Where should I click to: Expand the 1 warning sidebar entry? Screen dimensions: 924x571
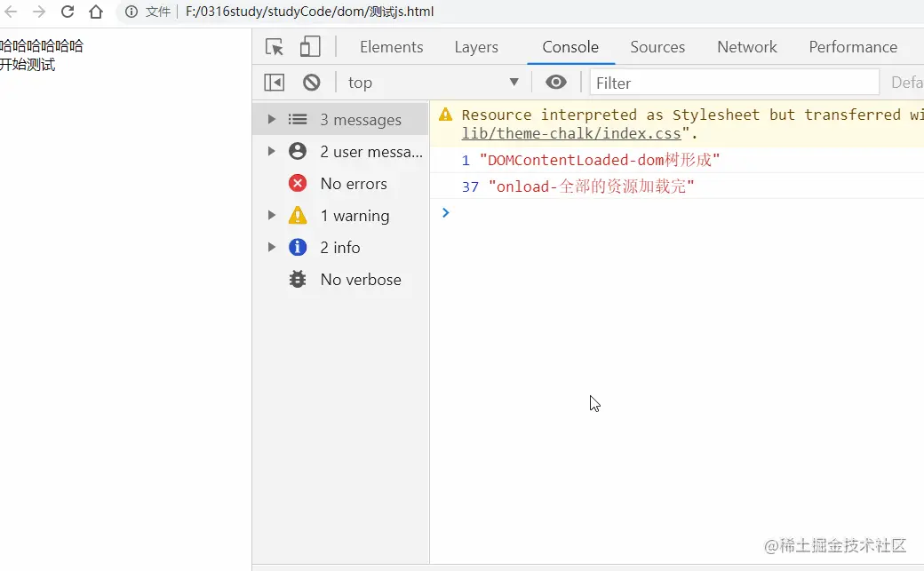point(272,215)
